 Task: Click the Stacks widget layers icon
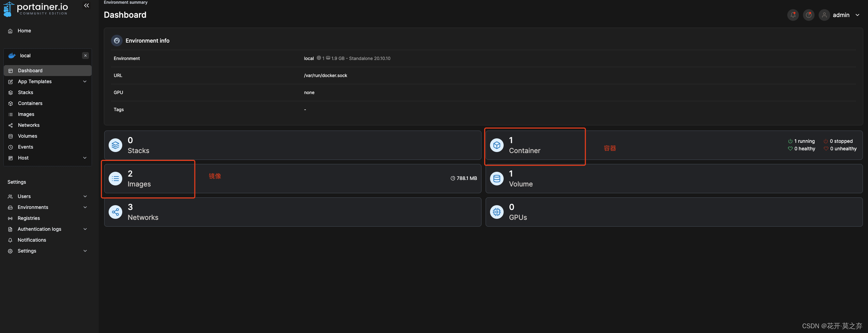(115, 145)
